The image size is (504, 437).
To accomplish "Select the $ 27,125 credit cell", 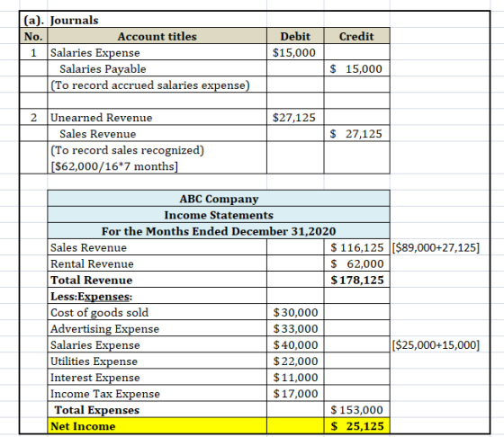I will click(x=356, y=133).
